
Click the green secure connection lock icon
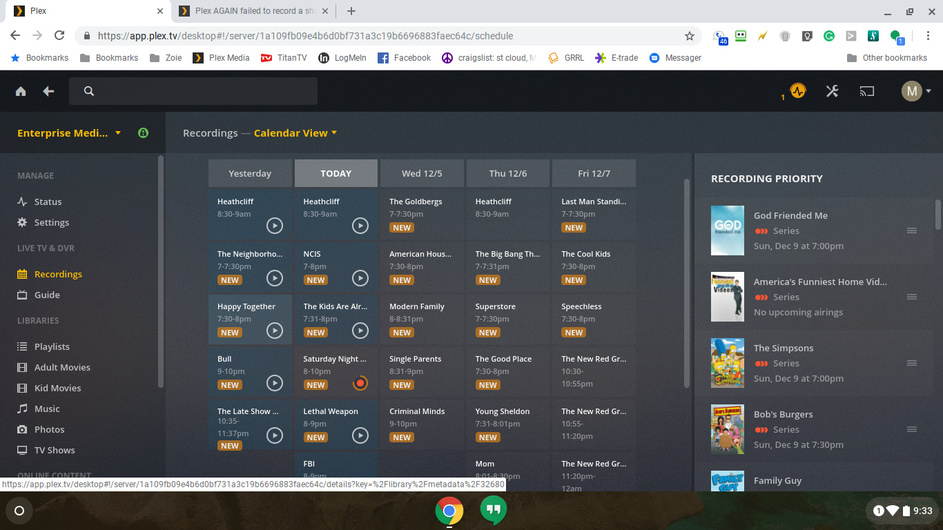point(143,133)
